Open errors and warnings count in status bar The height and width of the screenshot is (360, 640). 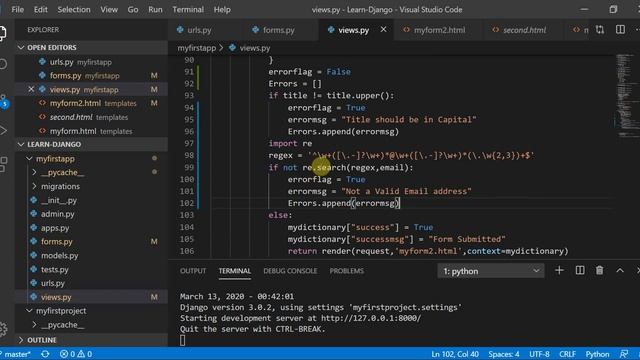point(76,354)
